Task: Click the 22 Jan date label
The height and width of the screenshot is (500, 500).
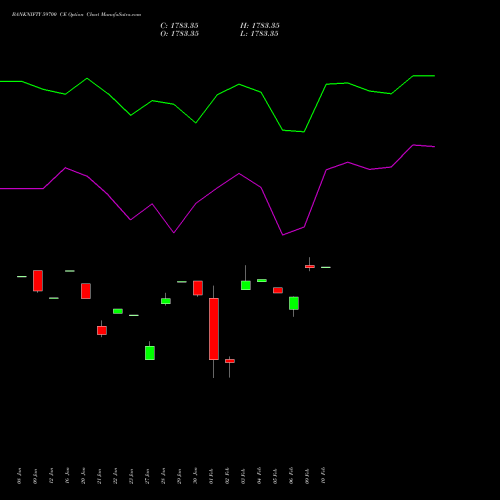Action: click(x=115, y=476)
